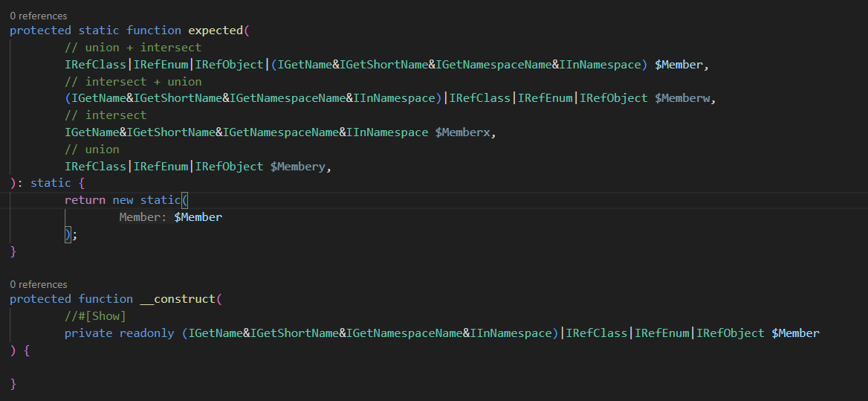Click the 'Member:' inlay parameter hint
Image resolution: width=868 pixels, height=401 pixels.
click(143, 217)
